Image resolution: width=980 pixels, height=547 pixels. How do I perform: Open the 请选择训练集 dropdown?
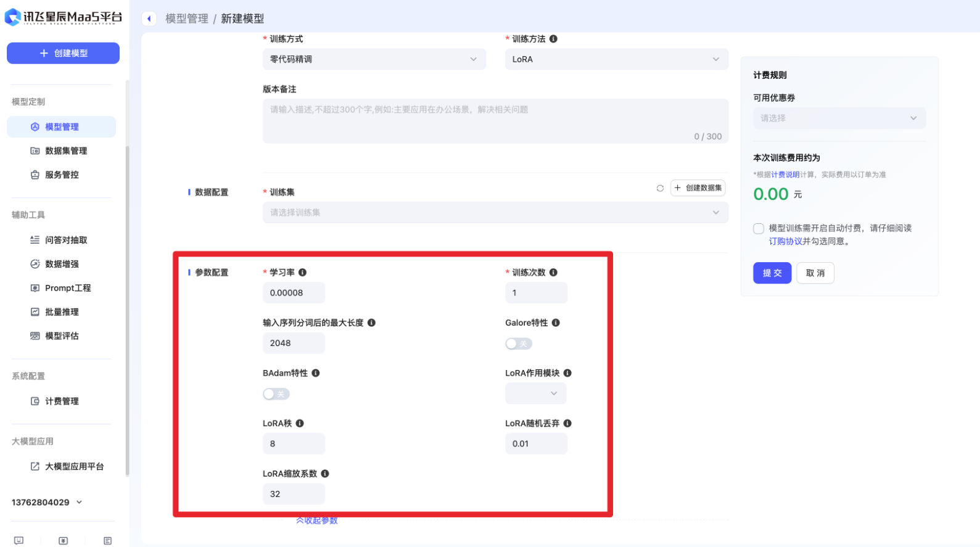495,212
